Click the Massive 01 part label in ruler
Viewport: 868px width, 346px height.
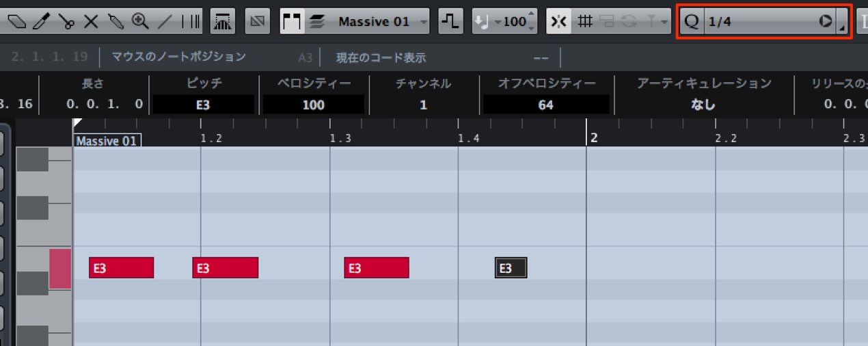[107, 141]
